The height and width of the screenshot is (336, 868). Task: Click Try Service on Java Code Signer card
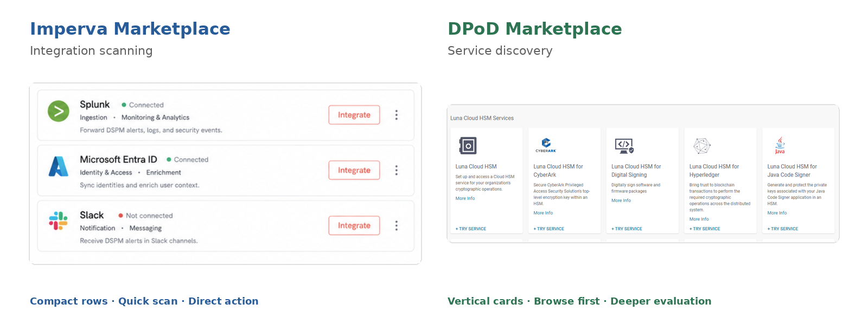(783, 229)
